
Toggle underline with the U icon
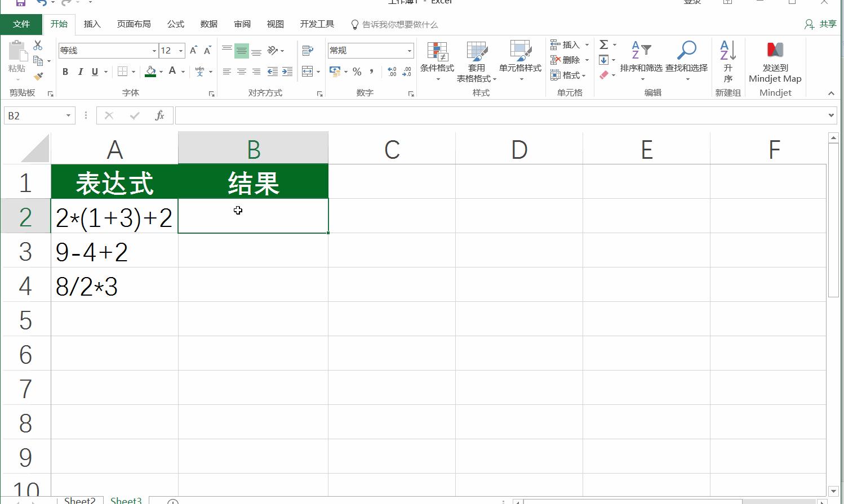(x=95, y=72)
